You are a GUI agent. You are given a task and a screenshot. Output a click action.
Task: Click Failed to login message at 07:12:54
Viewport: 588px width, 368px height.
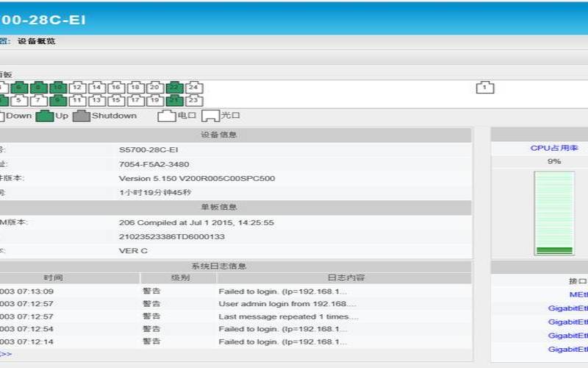pos(283,329)
